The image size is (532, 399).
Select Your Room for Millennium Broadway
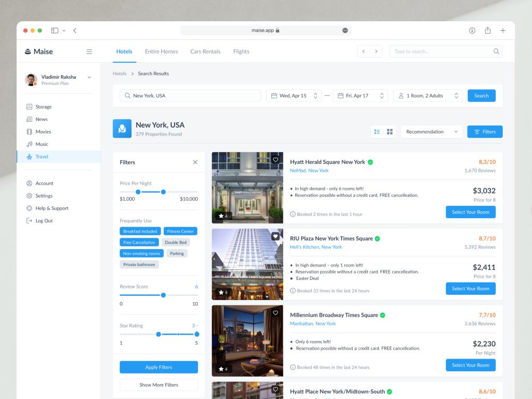pyautogui.click(x=471, y=365)
